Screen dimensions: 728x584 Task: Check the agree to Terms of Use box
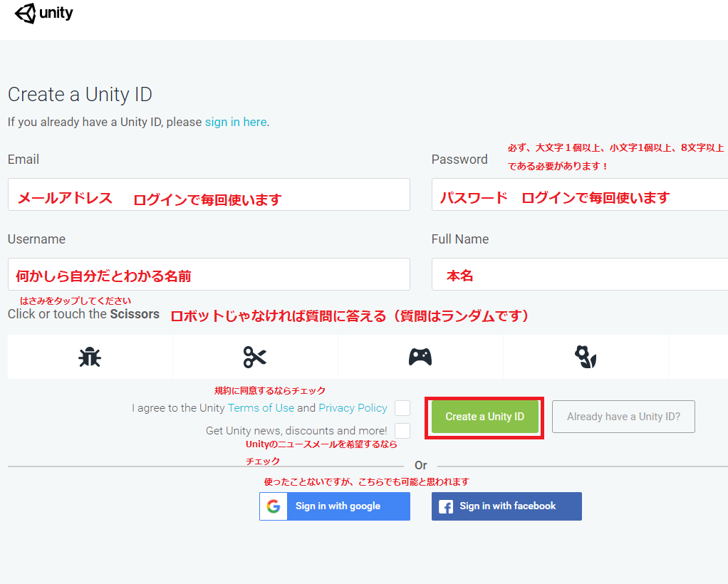pos(402,408)
